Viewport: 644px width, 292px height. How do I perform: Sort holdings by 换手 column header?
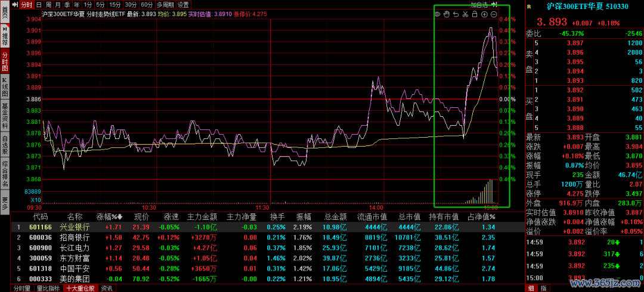tap(277, 217)
